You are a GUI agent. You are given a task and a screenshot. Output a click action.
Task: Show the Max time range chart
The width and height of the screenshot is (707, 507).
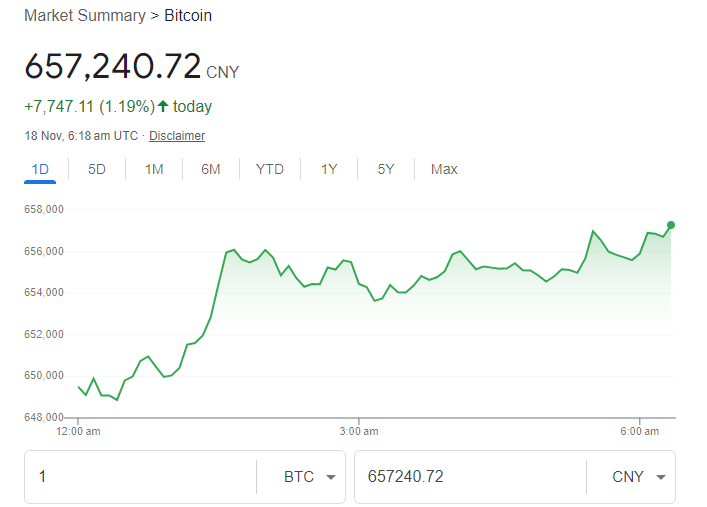(x=444, y=169)
